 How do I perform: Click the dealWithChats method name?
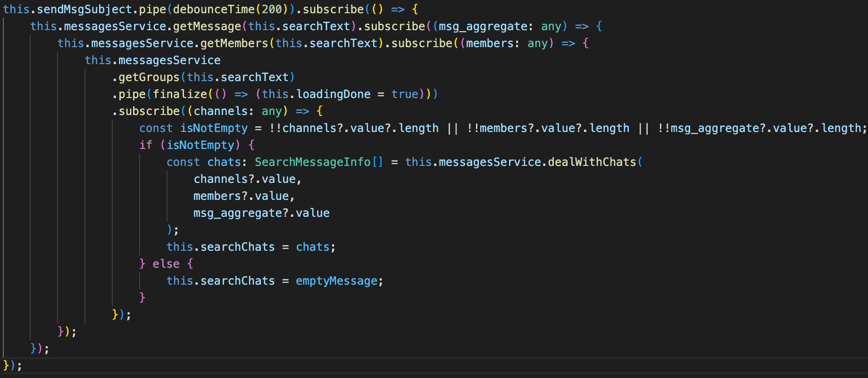coord(592,162)
